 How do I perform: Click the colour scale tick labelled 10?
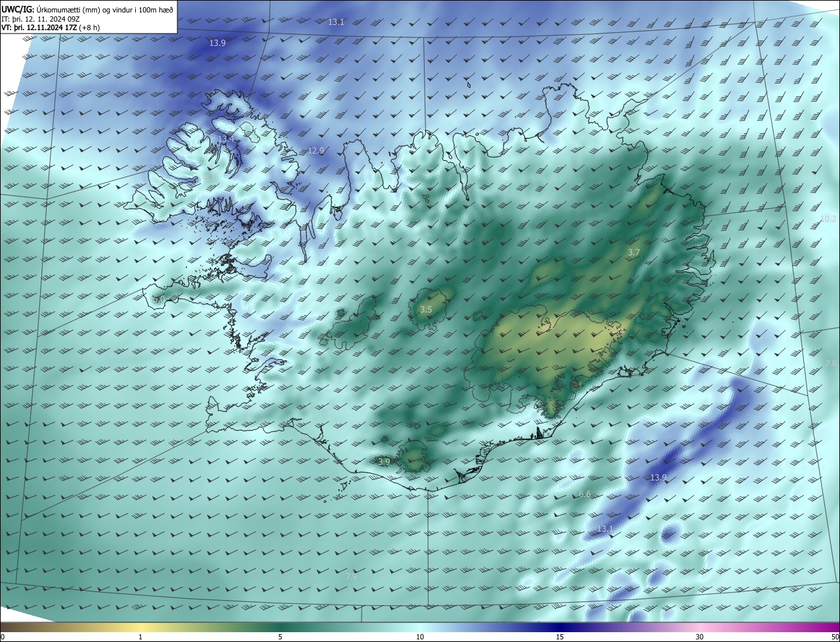(420, 637)
